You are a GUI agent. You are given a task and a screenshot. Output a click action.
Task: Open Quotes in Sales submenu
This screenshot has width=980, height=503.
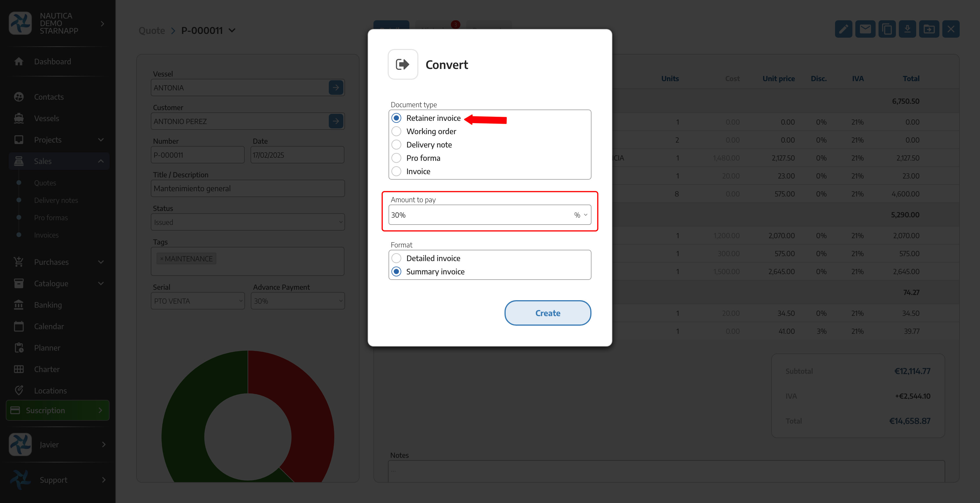45,183
